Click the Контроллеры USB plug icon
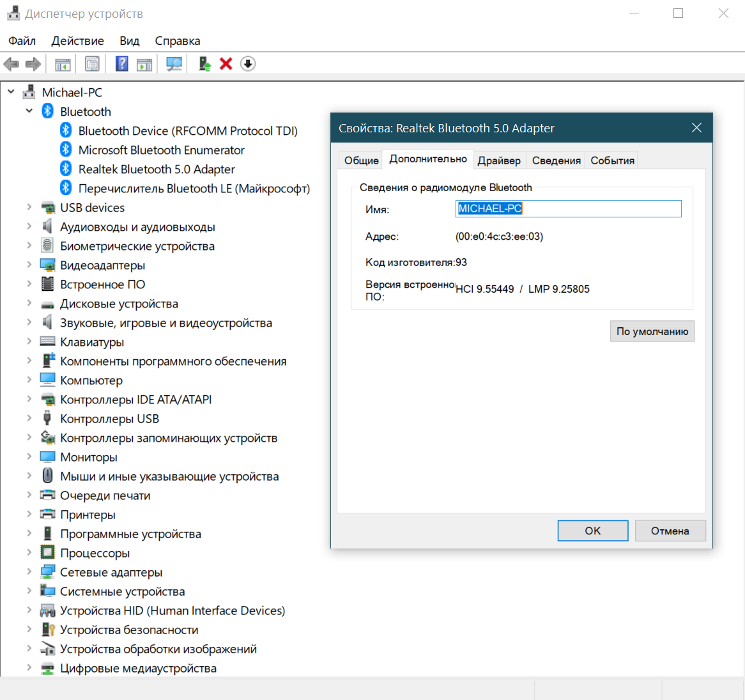 coord(47,418)
